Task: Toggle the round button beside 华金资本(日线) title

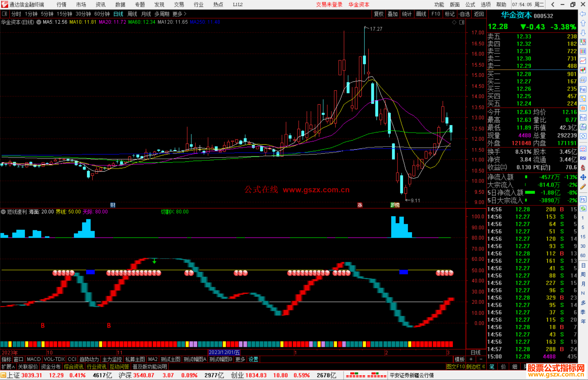Action: click(x=39, y=22)
